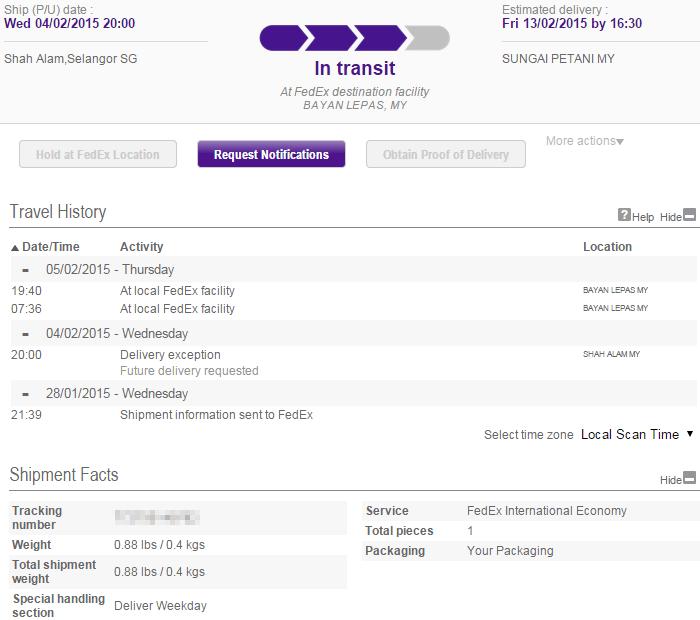Image resolution: width=700 pixels, height=620 pixels.
Task: Sort by the Date/Time column header
Action: coord(51,247)
